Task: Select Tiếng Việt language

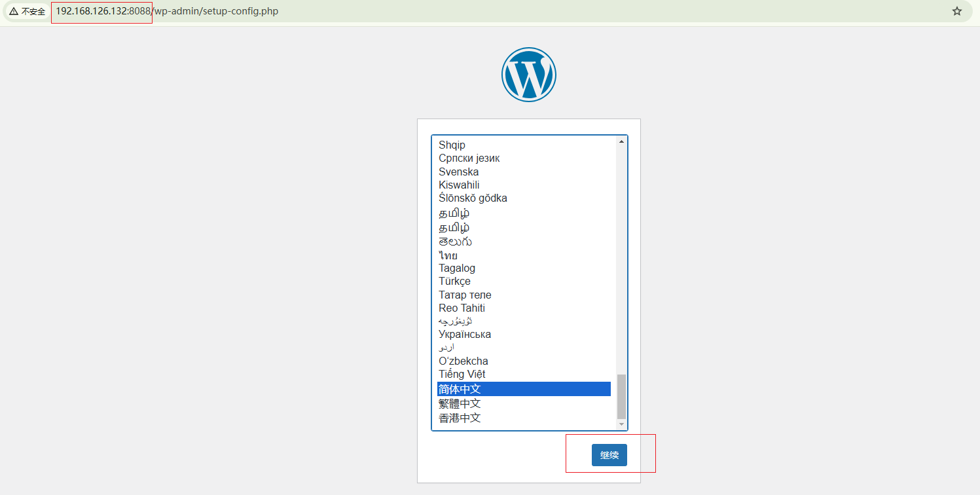Action: [524, 374]
